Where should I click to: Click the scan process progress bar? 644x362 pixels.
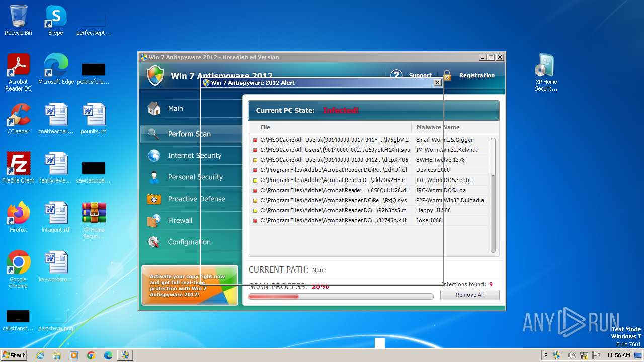(341, 296)
